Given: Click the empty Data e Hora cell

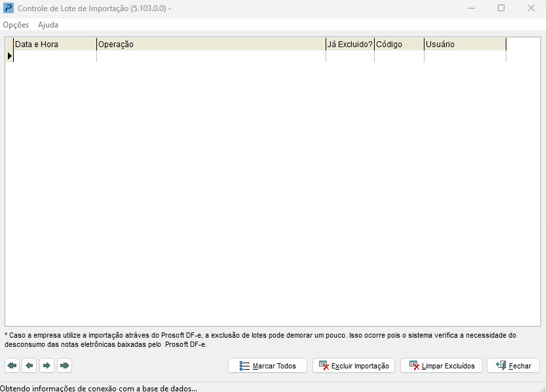Looking at the screenshot, I should pos(55,56).
